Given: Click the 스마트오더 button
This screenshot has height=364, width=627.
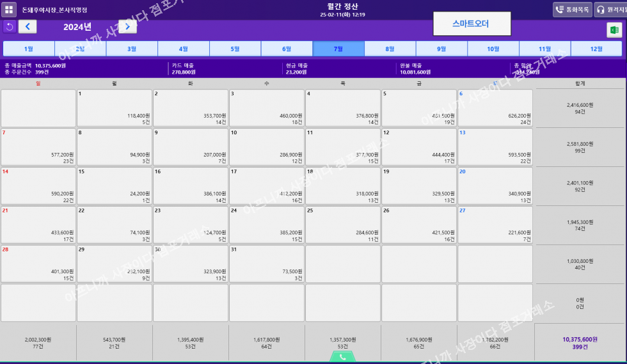Looking at the screenshot, I should click(472, 24).
